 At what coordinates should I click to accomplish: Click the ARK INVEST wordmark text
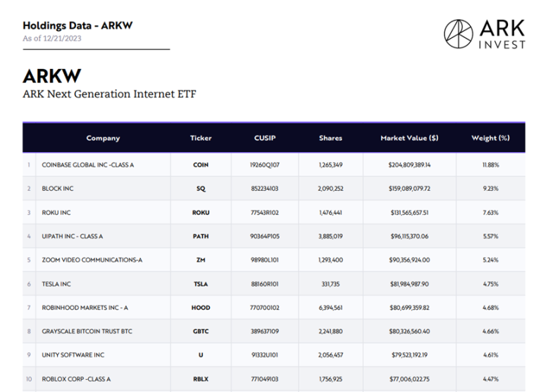[502, 34]
